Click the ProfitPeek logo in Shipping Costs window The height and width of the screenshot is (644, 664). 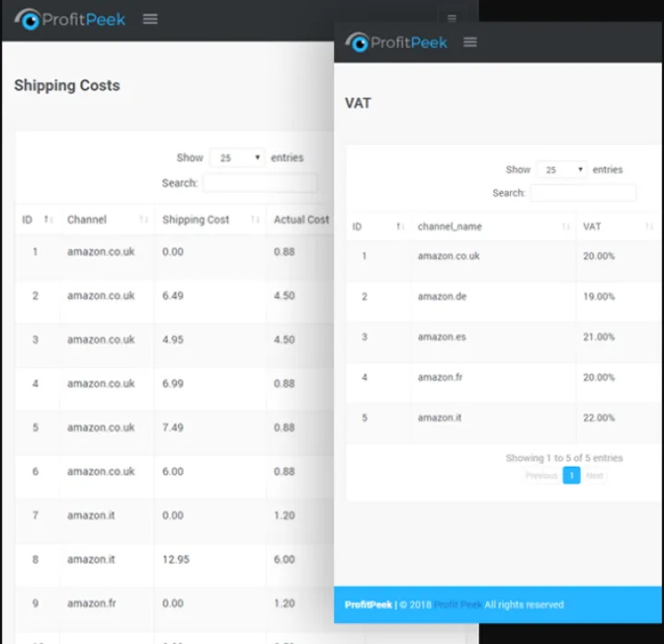[x=71, y=19]
